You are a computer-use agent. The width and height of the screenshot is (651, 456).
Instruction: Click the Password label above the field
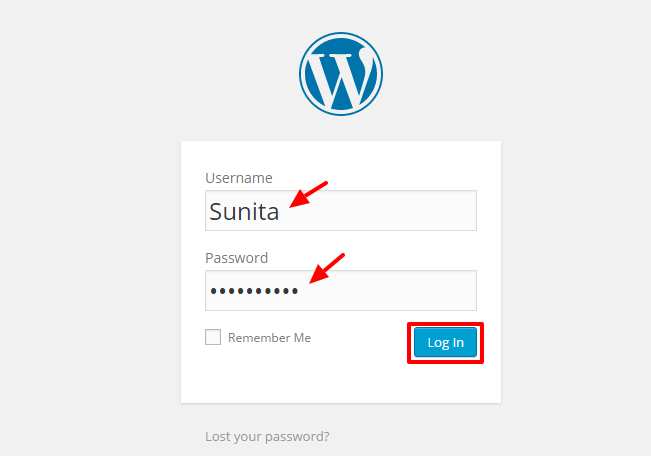pos(237,258)
